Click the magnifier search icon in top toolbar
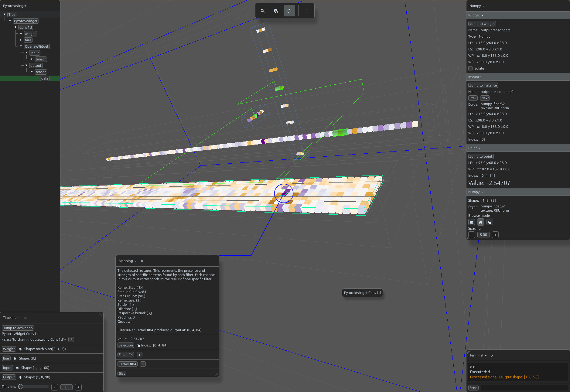The height and width of the screenshot is (392, 570). tap(263, 11)
